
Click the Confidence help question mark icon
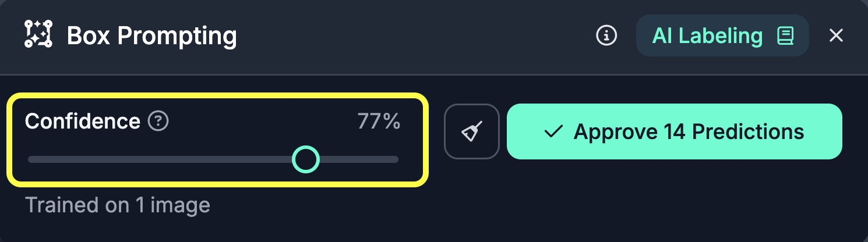pyautogui.click(x=158, y=121)
